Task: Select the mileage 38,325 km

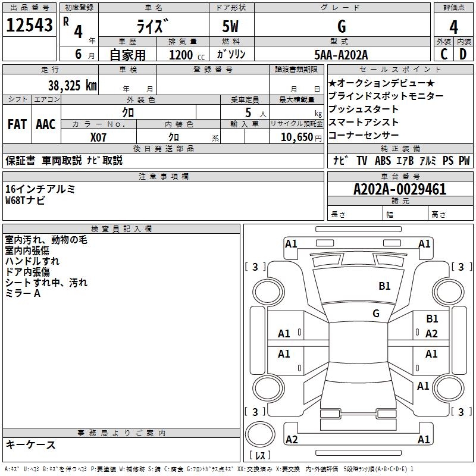Action: click(x=72, y=85)
